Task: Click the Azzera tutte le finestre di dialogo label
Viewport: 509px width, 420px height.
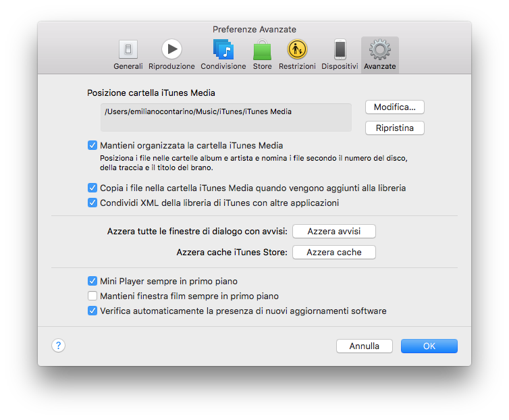Action: tap(197, 232)
